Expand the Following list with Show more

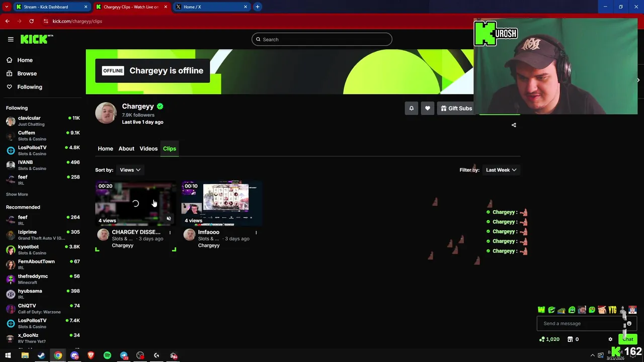tap(17, 195)
